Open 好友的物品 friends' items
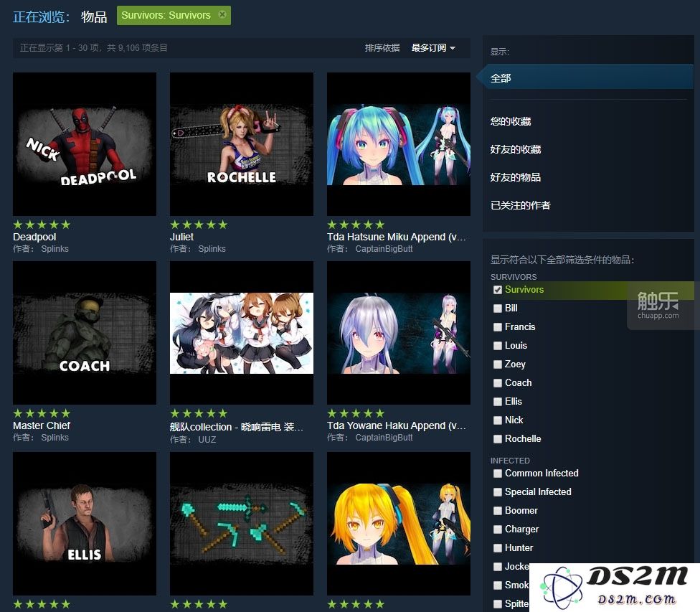 pos(516,177)
